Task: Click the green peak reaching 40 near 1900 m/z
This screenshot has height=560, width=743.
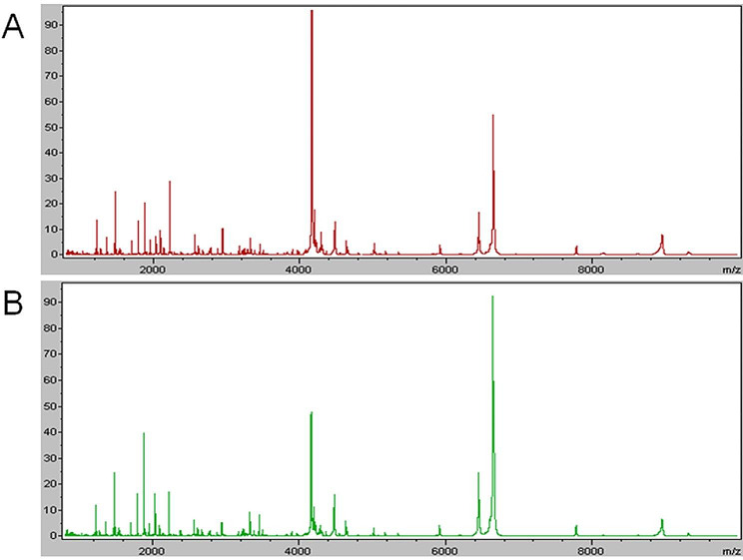Action: (x=144, y=434)
